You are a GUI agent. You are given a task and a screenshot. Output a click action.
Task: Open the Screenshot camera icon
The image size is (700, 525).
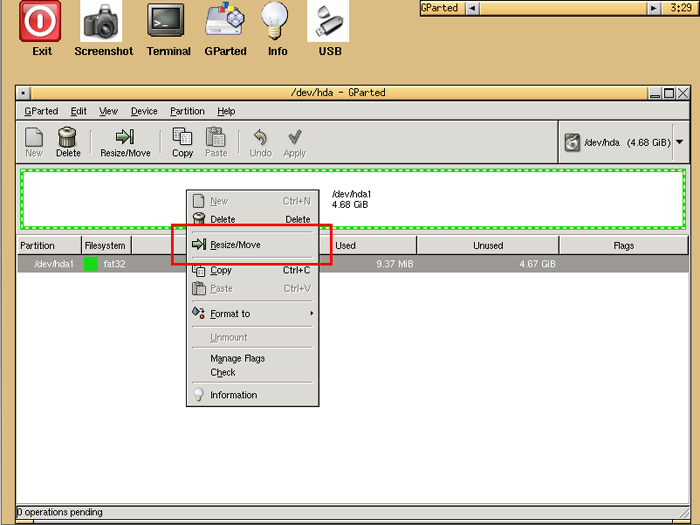[x=101, y=21]
